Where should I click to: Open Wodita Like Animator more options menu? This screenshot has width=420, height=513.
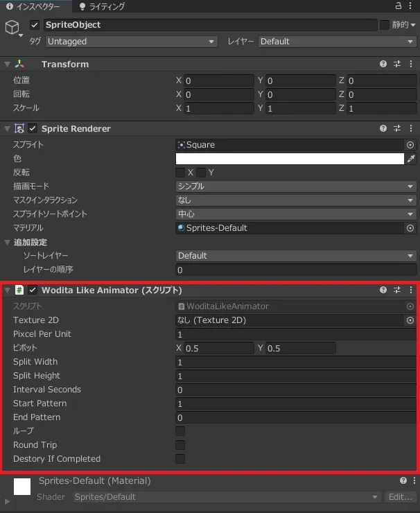click(410, 290)
